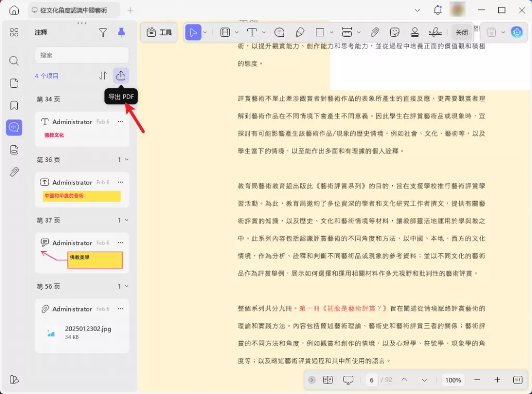
Task: Select the stamp tool
Action: pyautogui.click(x=415, y=32)
